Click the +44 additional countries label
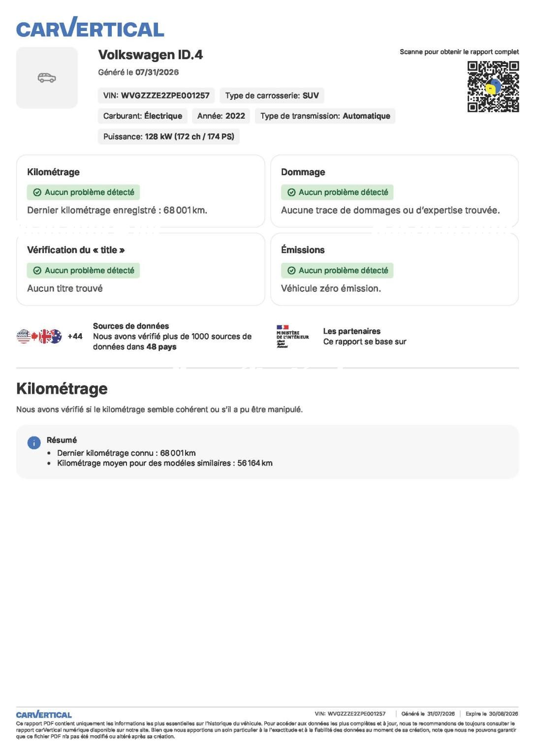 [x=75, y=337]
